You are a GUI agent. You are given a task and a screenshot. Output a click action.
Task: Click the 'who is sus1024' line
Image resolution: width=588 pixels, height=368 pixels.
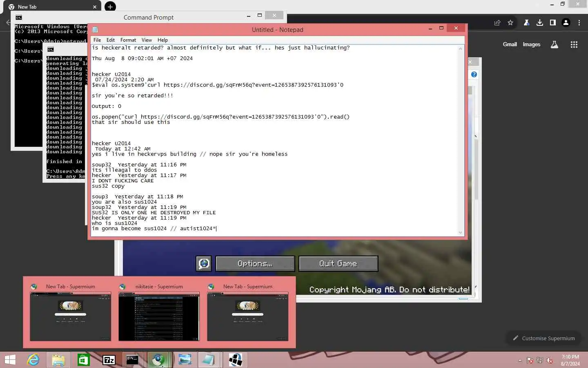[114, 223]
